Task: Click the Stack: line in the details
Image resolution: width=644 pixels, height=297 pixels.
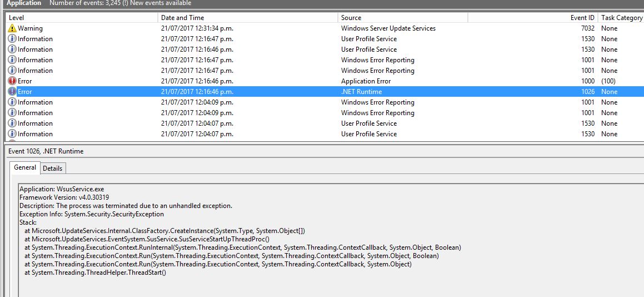Action: coord(28,222)
